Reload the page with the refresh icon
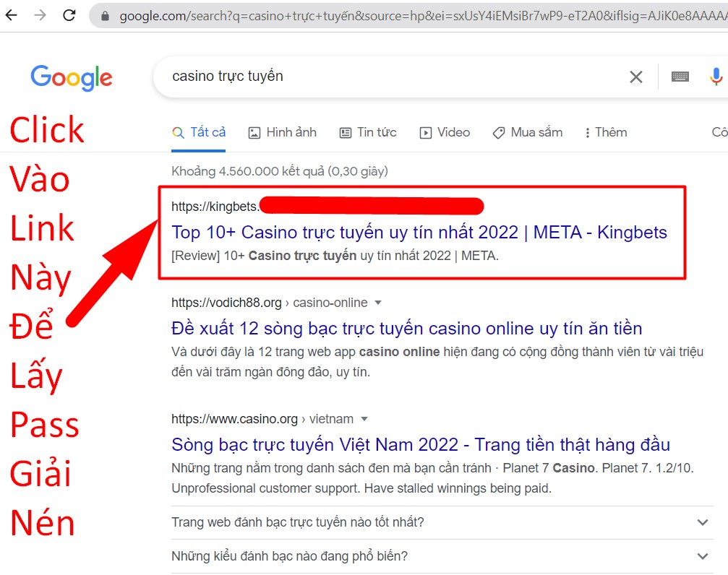This screenshot has height=575, width=728. pyautogui.click(x=69, y=15)
